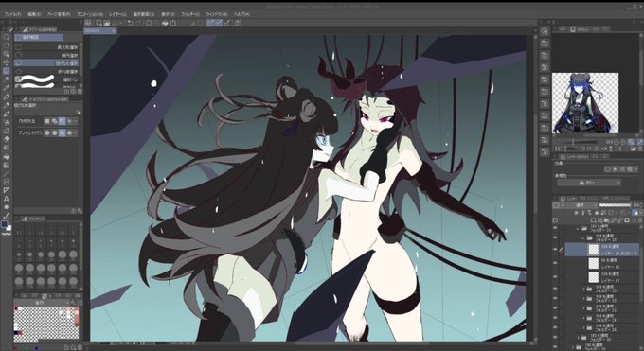Select the Auto select wand tool

(7, 79)
